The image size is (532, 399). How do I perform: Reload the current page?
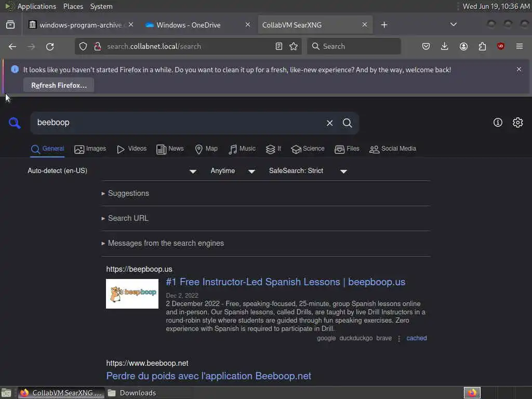pyautogui.click(x=50, y=46)
